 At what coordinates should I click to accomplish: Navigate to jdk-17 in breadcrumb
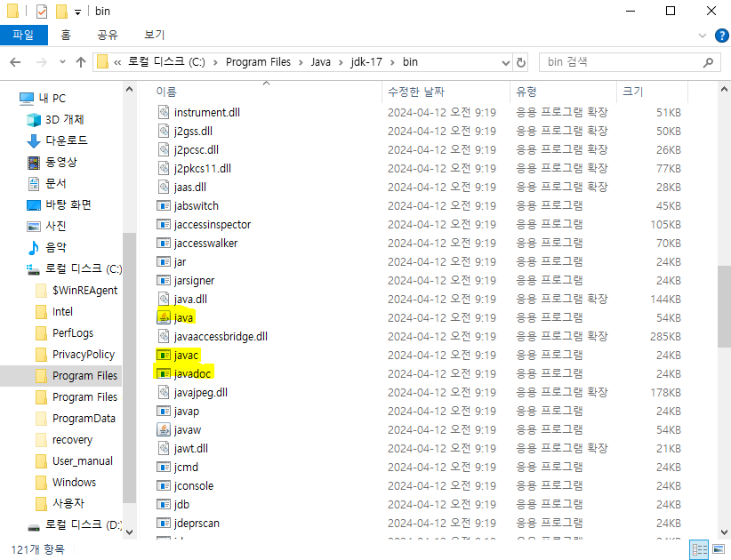(366, 62)
